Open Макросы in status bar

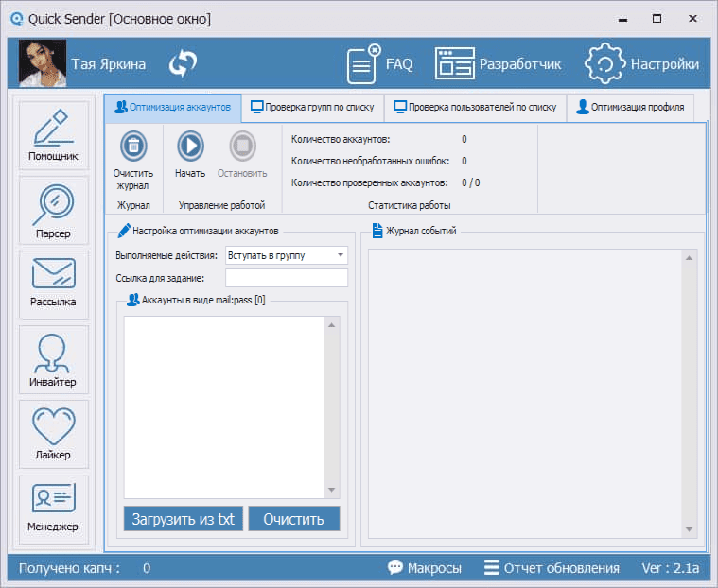coord(425,568)
